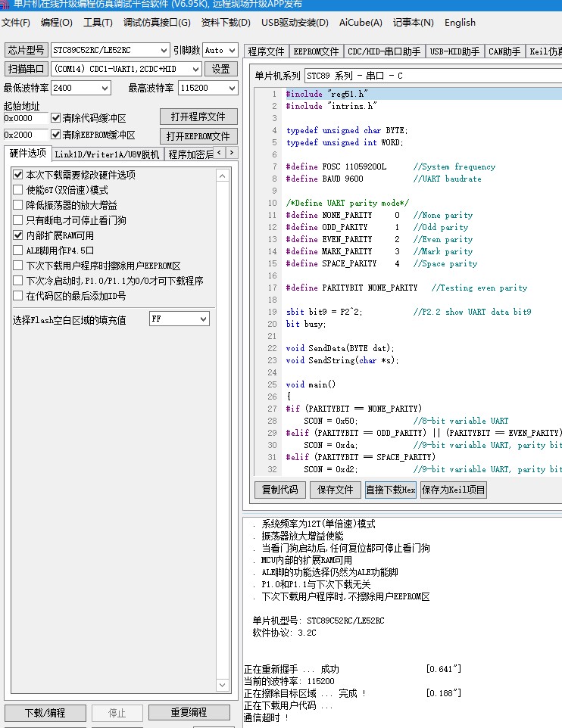Select the Link1D/Writer1A/U8W脱机 tab
Image resolution: width=562 pixels, height=728 pixels.
tap(107, 154)
